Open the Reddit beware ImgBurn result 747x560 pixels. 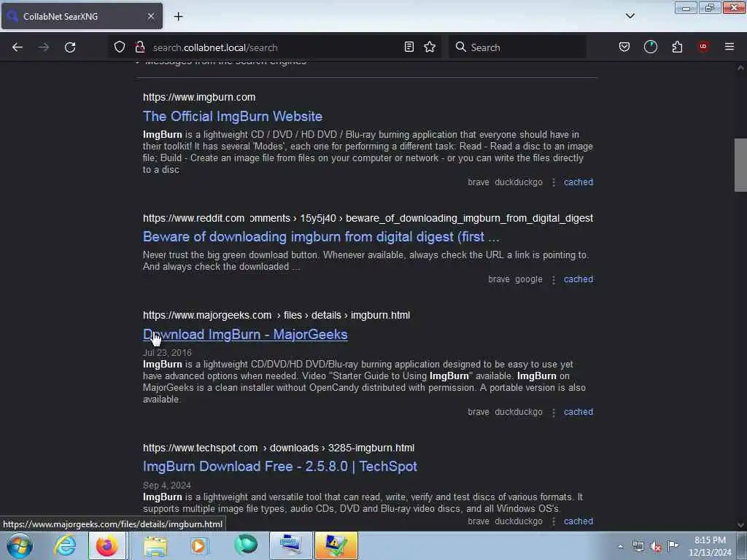point(321,237)
